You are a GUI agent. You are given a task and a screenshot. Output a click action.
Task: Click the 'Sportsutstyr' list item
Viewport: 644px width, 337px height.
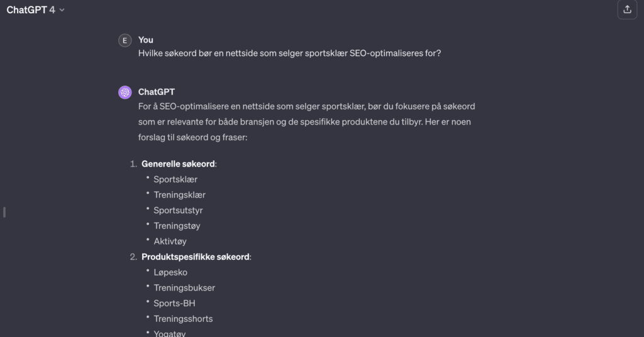click(178, 211)
